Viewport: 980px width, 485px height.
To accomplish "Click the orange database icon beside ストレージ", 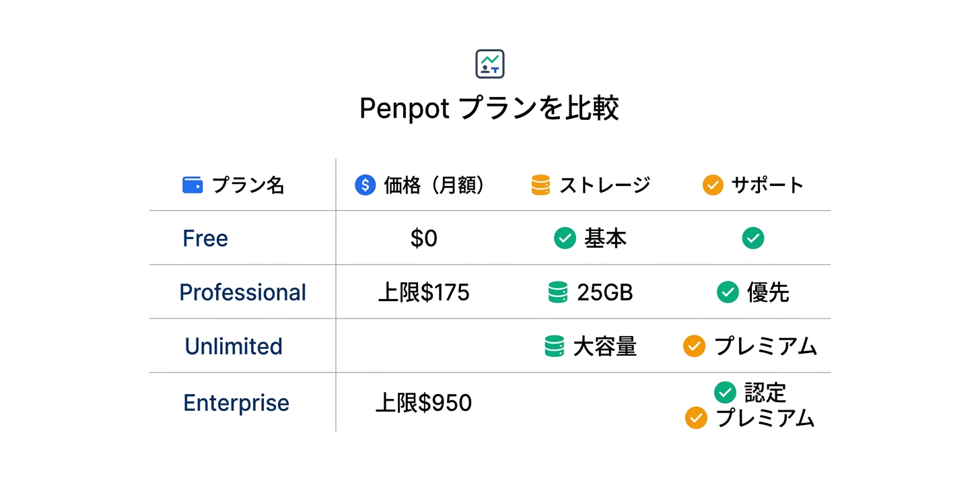I will coord(540,185).
